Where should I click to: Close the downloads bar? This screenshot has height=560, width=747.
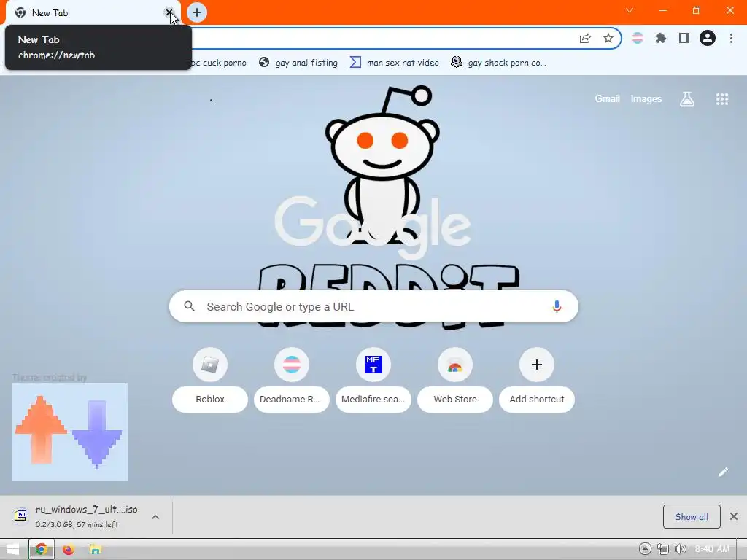coord(734,516)
